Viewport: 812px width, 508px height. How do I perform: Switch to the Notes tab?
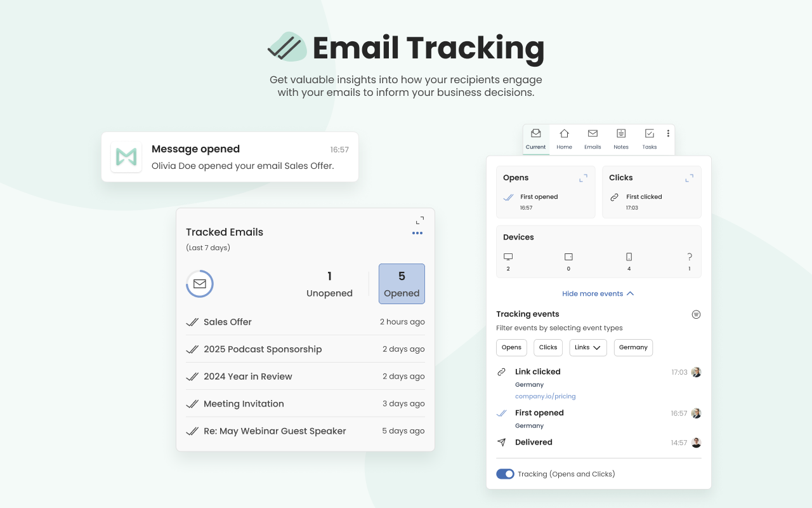(621, 139)
